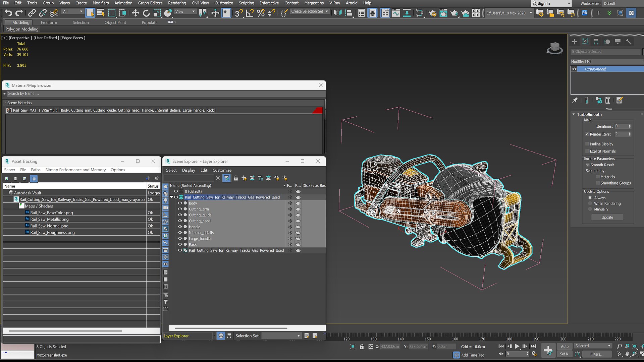
Task: Open Paths menu in Asset Tracking
Action: click(36, 170)
